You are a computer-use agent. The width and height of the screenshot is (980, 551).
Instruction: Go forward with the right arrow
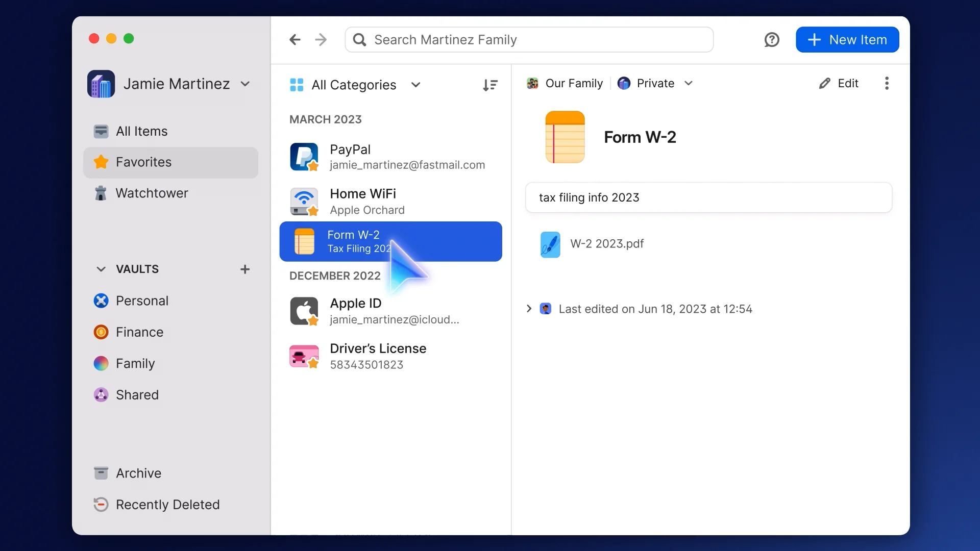point(321,40)
